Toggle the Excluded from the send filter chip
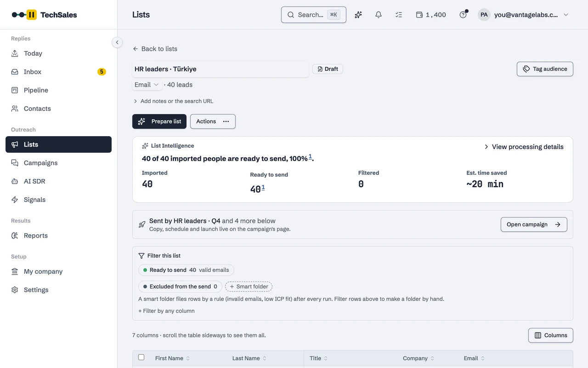The image size is (588, 368). tap(180, 287)
